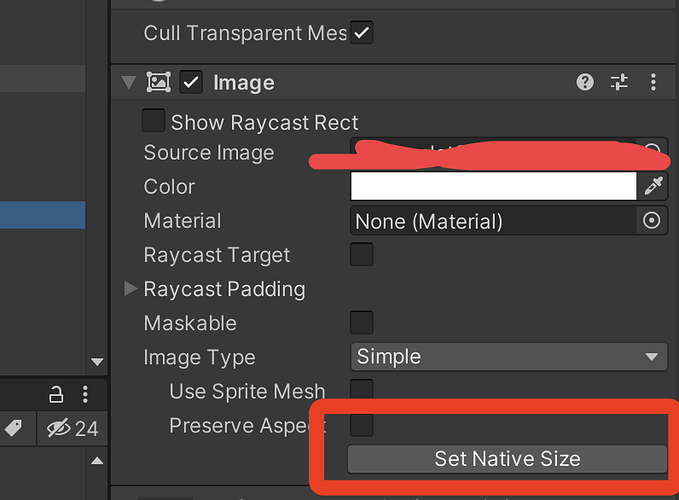Screen dimensions: 679x500
Task: Uncheck Cull Transparent Mesh
Action: click(362, 33)
